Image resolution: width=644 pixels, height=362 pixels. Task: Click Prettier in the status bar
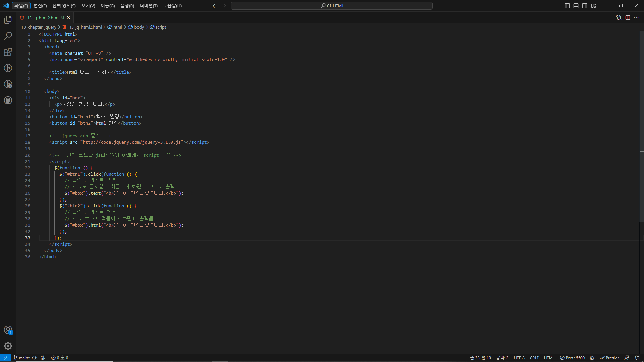pos(609,358)
